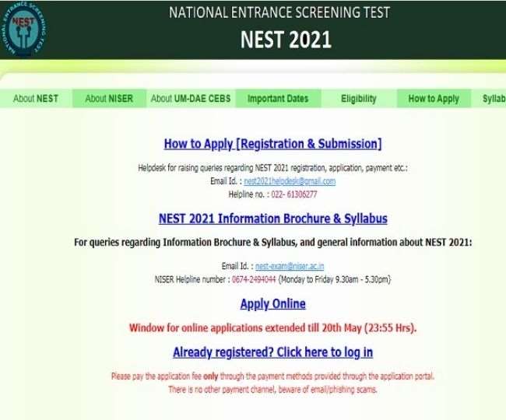Click the nest2021helpdesk email link
The image size is (506, 420).
coord(290,181)
